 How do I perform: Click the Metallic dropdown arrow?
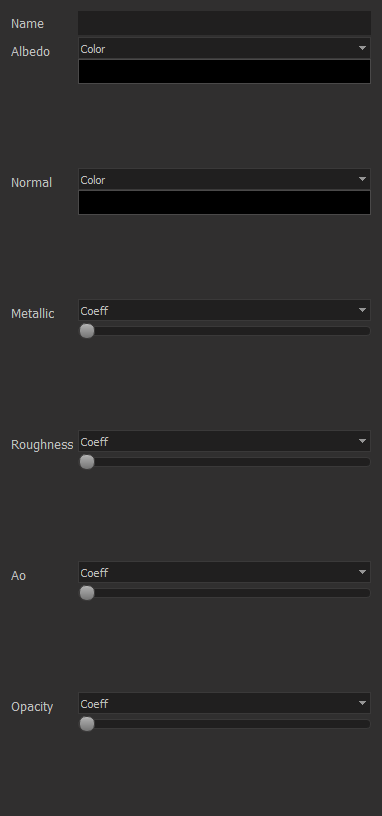coord(363,310)
